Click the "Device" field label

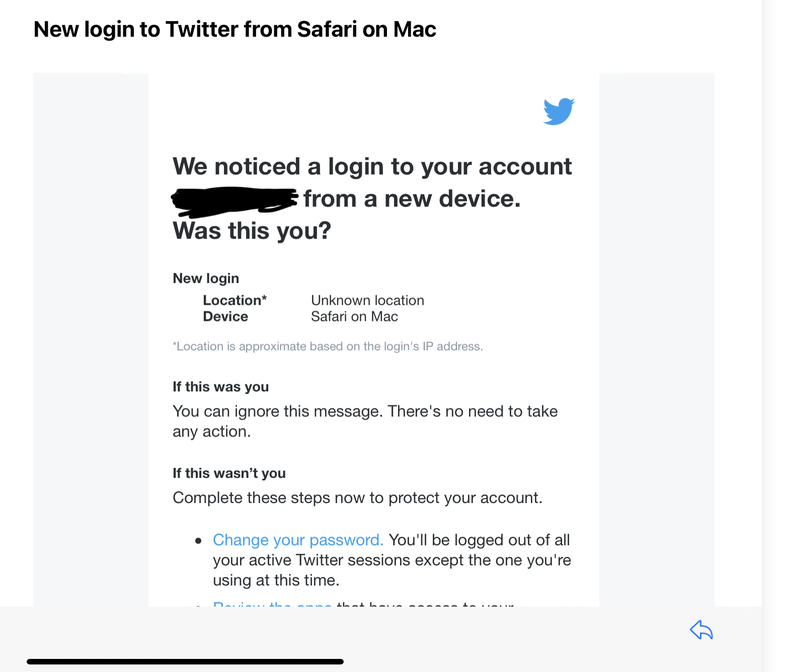point(225,316)
